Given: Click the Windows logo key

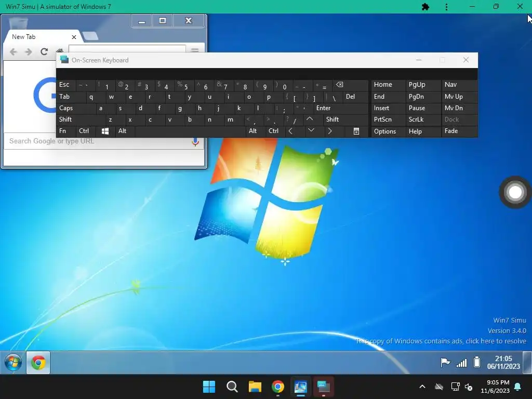Looking at the screenshot, I should [105, 131].
